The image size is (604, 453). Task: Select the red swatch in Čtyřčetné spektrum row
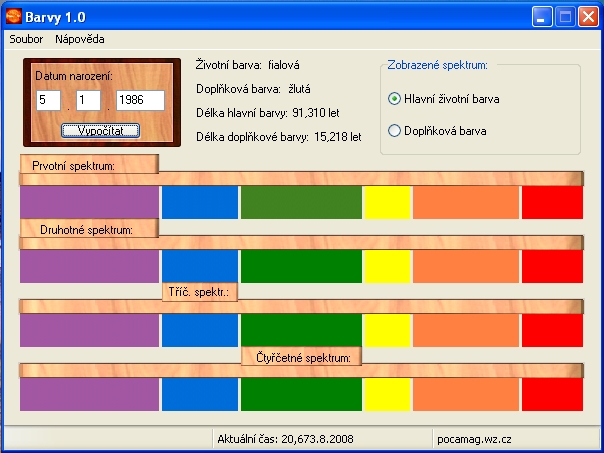point(551,394)
